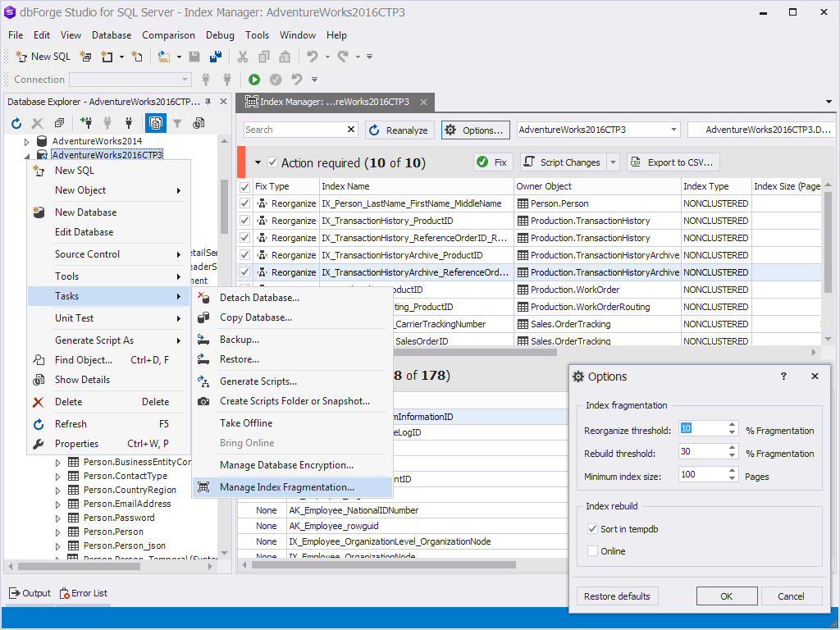Select the Save icon on the main toolbar
The height and width of the screenshot is (630, 840).
point(194,56)
